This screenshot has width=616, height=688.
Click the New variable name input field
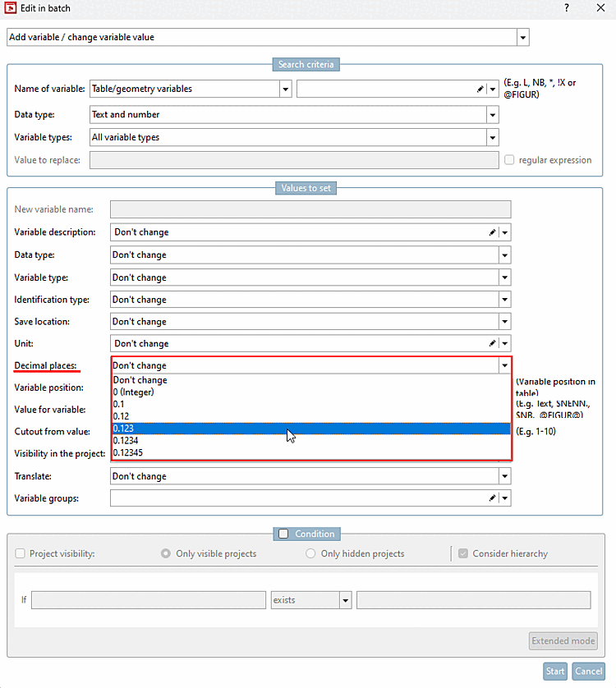coord(310,209)
